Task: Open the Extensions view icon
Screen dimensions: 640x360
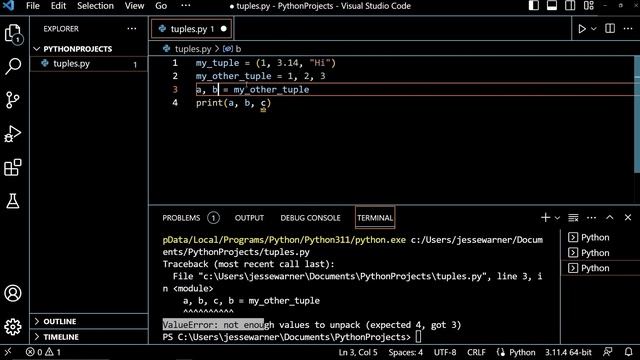Action: pyautogui.click(x=13, y=167)
